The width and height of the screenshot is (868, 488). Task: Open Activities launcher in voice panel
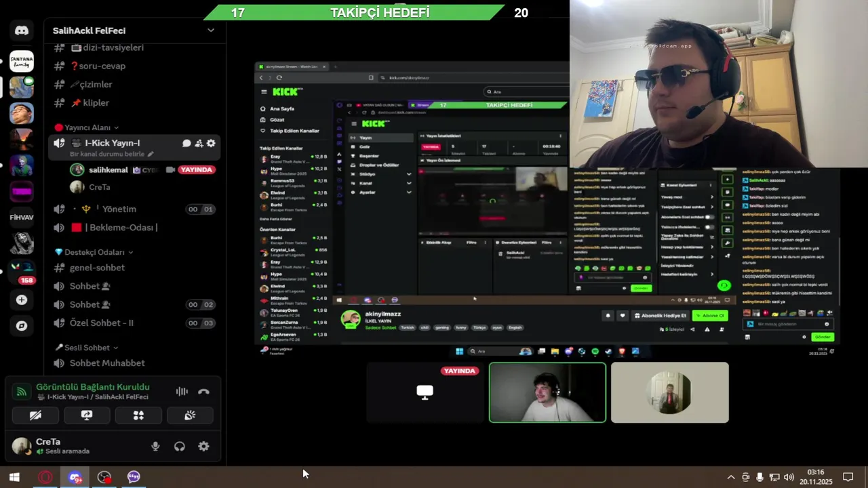pos(138,415)
